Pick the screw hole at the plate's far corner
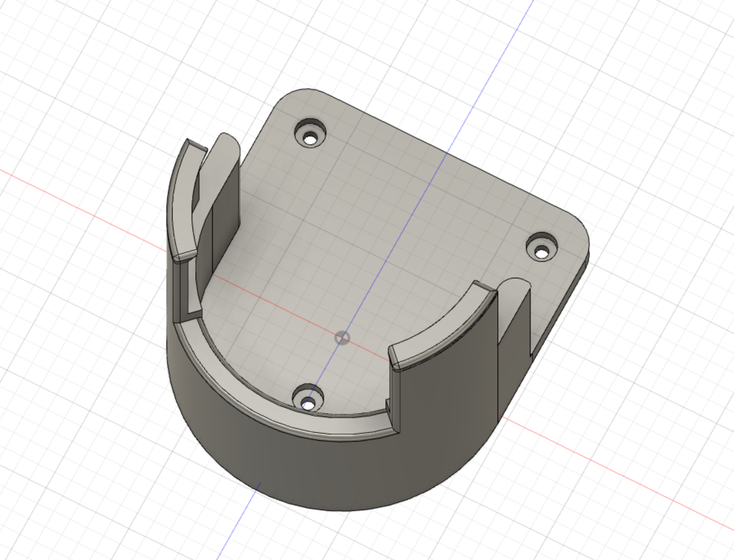Image resolution: width=734 pixels, height=560 pixels. [x=311, y=133]
